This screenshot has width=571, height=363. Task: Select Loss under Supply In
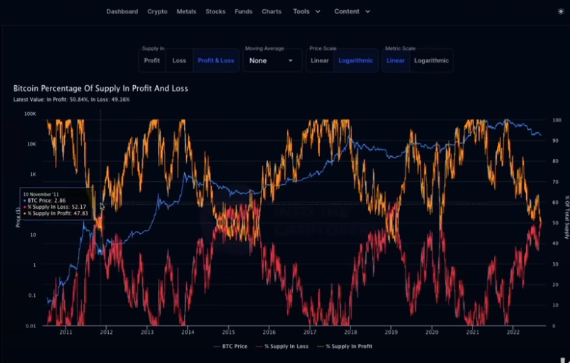(179, 60)
